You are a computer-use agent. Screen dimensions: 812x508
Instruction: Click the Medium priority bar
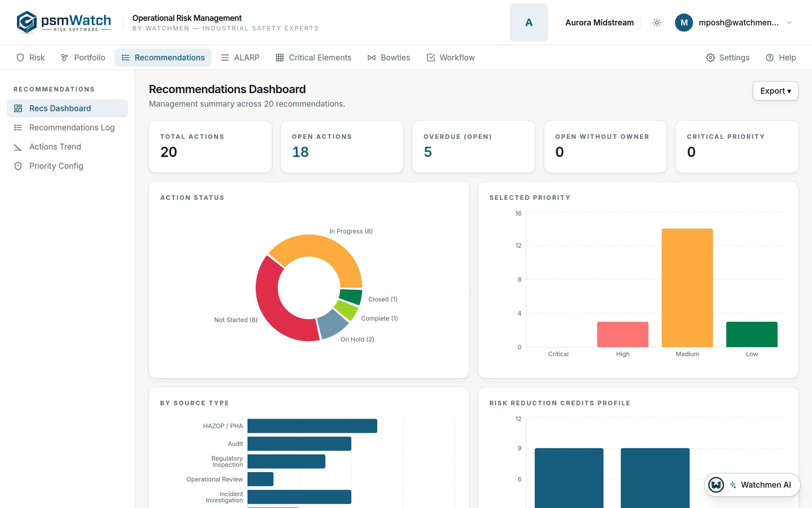click(687, 288)
